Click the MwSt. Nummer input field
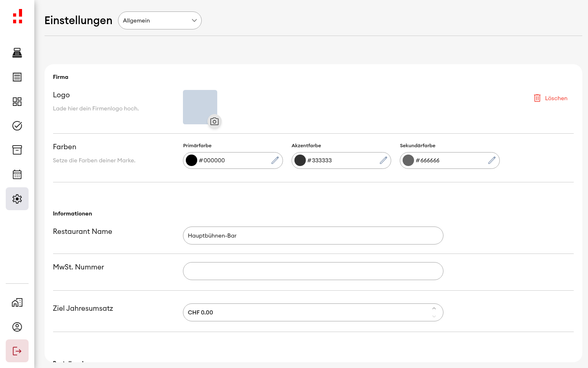Screen dimensions: 588x368 pos(313,271)
